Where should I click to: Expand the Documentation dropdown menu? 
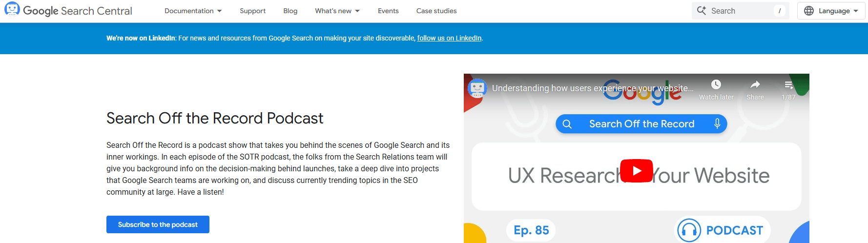coord(193,11)
